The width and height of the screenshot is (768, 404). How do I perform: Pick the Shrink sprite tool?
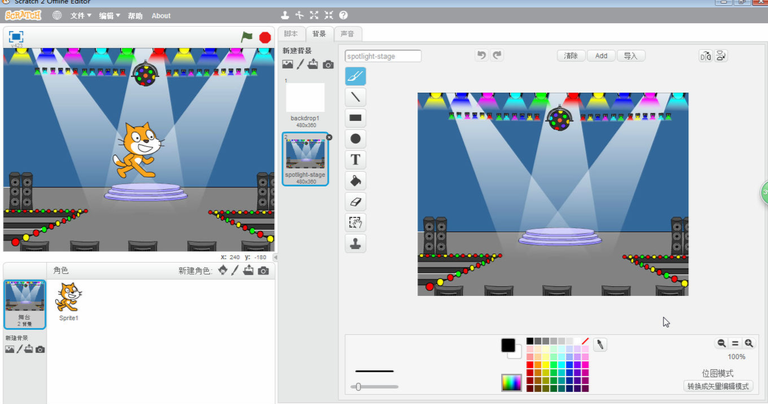[329, 15]
